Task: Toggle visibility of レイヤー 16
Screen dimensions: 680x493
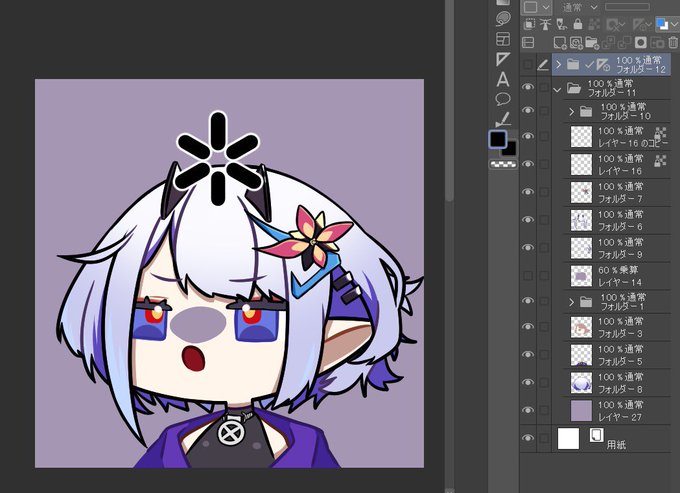Action: coord(528,164)
